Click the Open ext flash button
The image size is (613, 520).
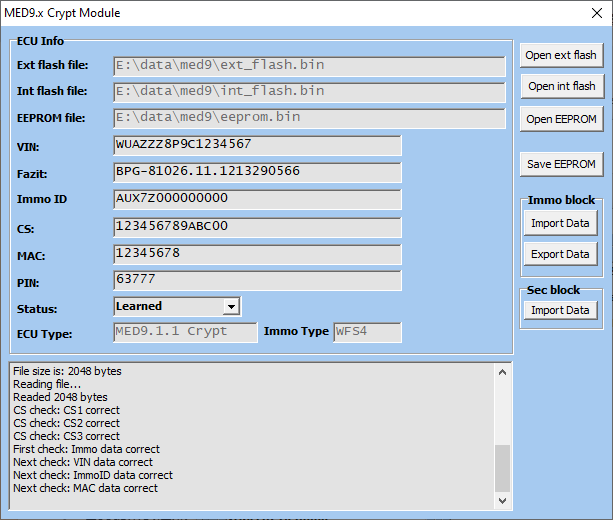coord(560,55)
